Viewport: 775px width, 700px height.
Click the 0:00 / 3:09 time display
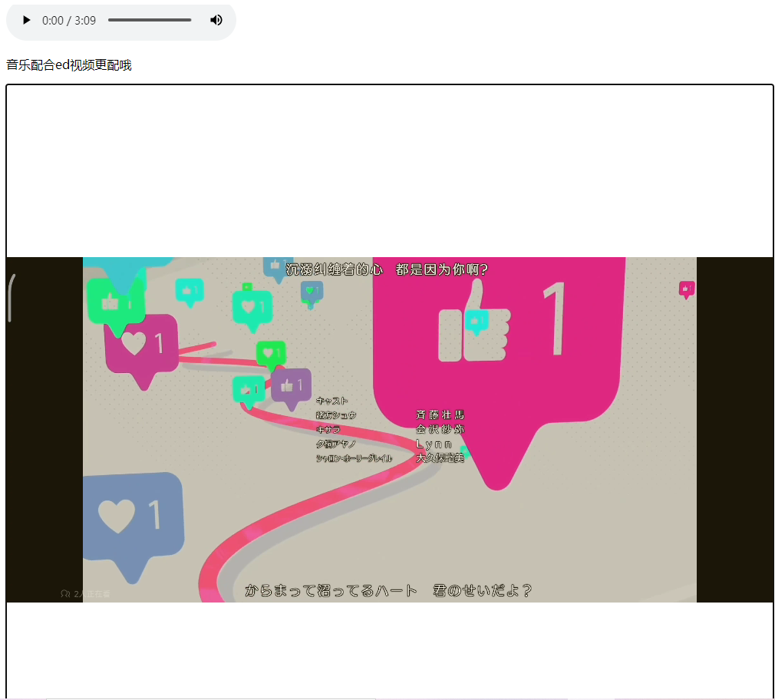tap(69, 21)
